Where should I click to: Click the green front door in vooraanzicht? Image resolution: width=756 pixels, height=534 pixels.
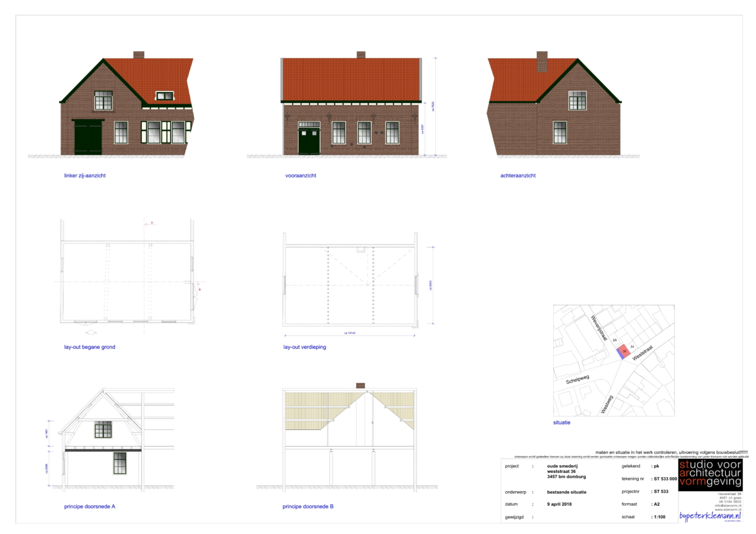(309, 141)
